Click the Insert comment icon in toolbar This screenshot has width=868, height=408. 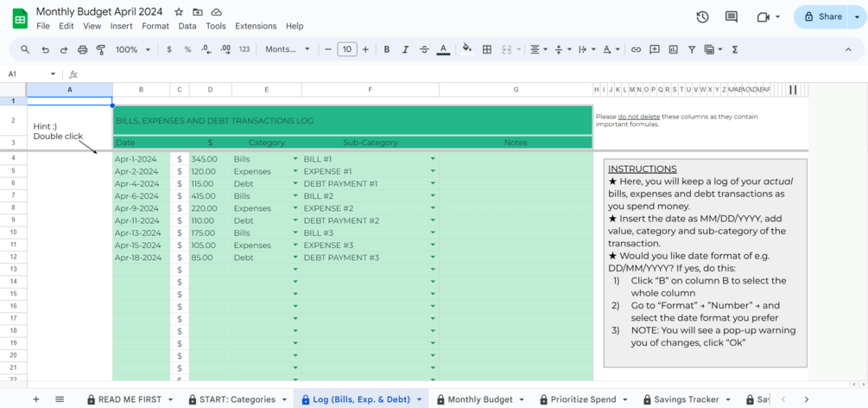pyautogui.click(x=655, y=49)
